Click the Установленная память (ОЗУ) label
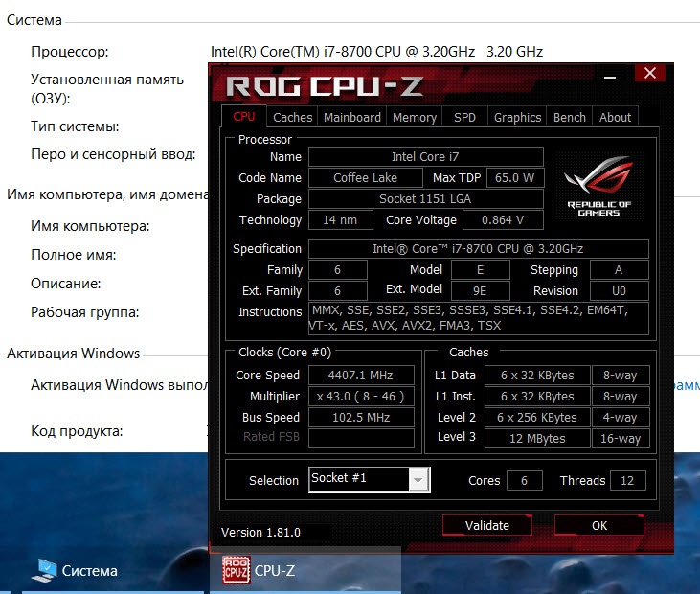Viewport: 700px width, 594px height. coord(107,88)
